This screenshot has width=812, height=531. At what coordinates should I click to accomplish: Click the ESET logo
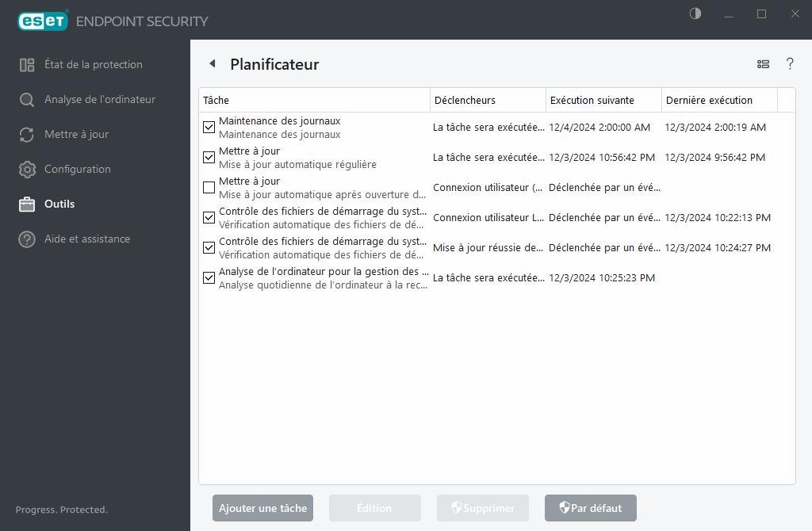coord(43,21)
